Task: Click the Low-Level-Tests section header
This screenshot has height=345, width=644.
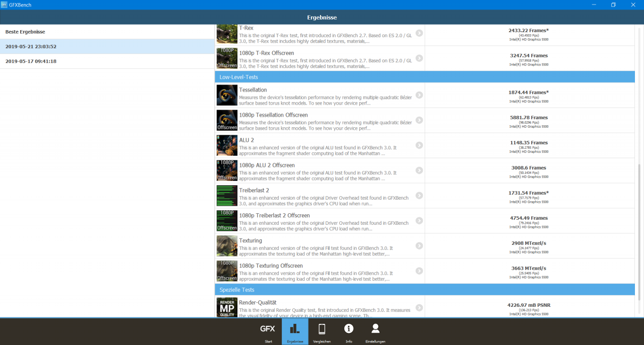Action: tap(425, 77)
